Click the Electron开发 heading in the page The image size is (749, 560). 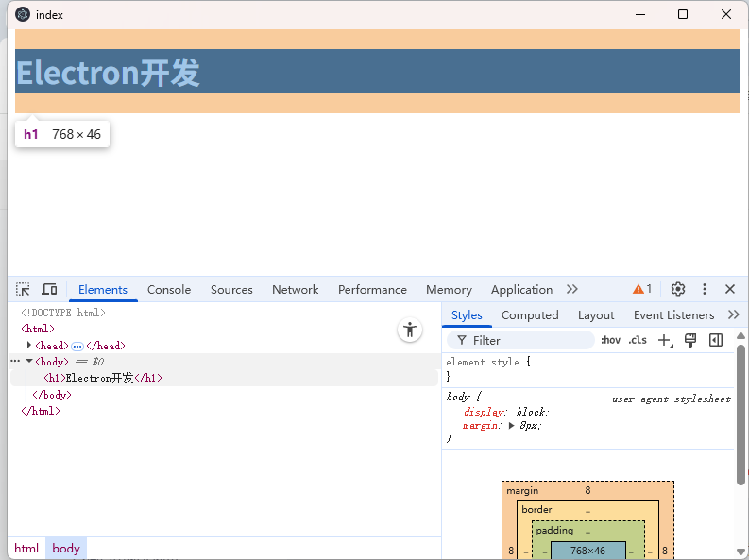pyautogui.click(x=108, y=73)
